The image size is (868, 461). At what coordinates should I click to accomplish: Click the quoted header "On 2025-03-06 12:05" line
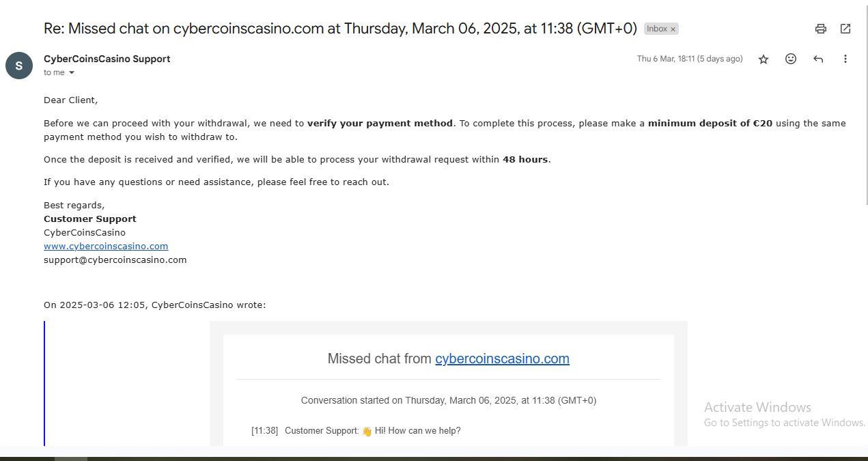pos(155,305)
